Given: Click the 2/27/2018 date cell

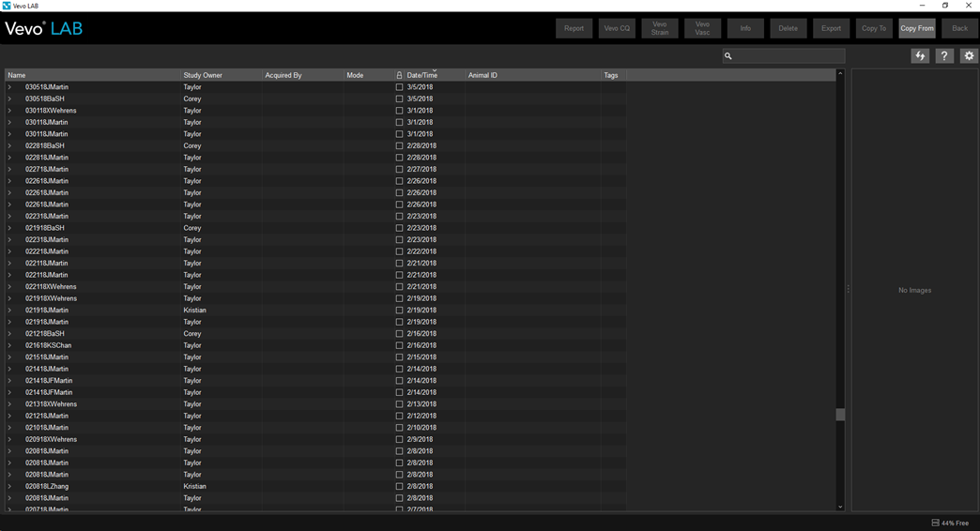Looking at the screenshot, I should 421,169.
